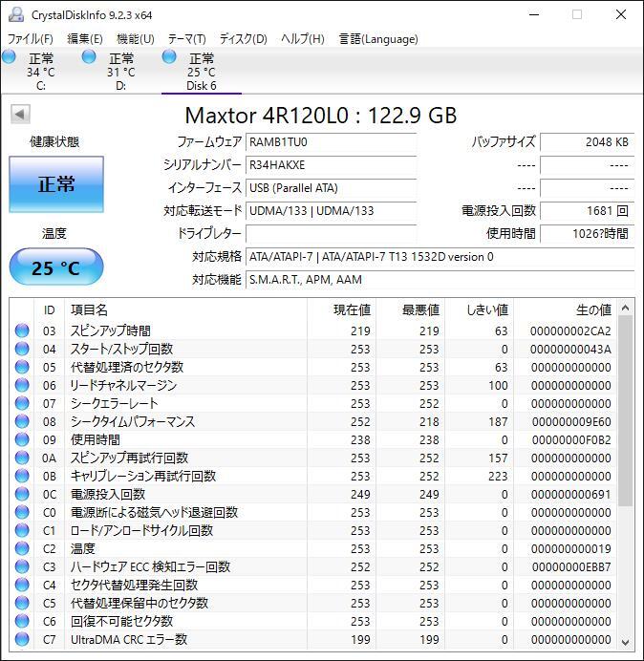Click the blue orb for attribute C6

[22, 621]
